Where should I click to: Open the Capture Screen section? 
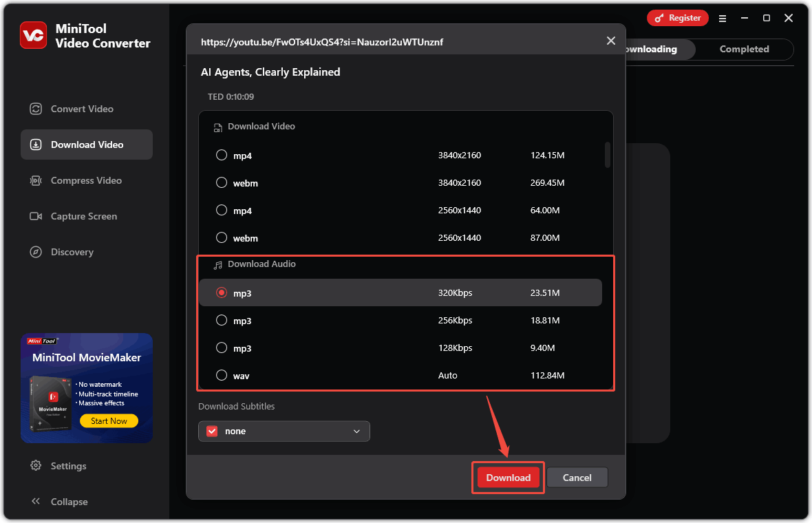(87, 216)
